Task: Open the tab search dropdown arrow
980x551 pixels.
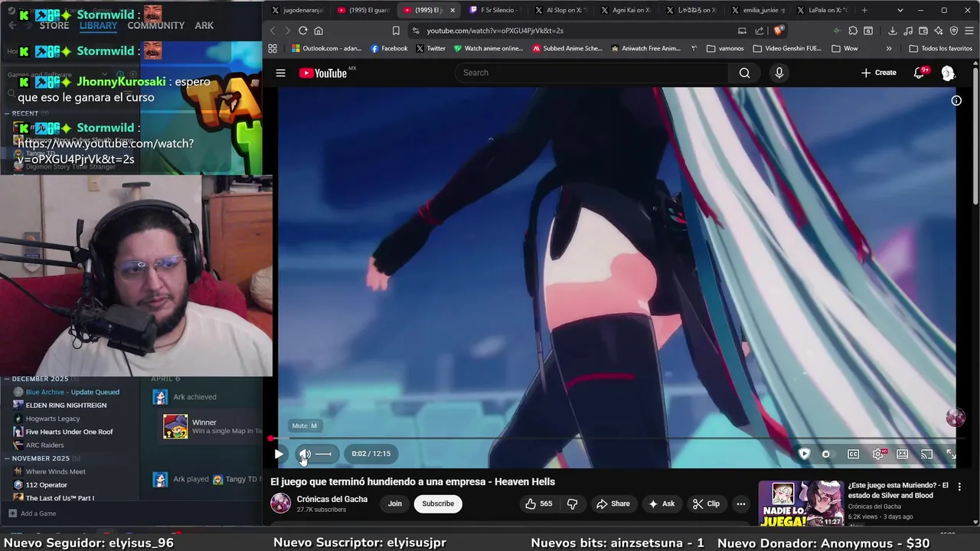Action: (x=900, y=10)
